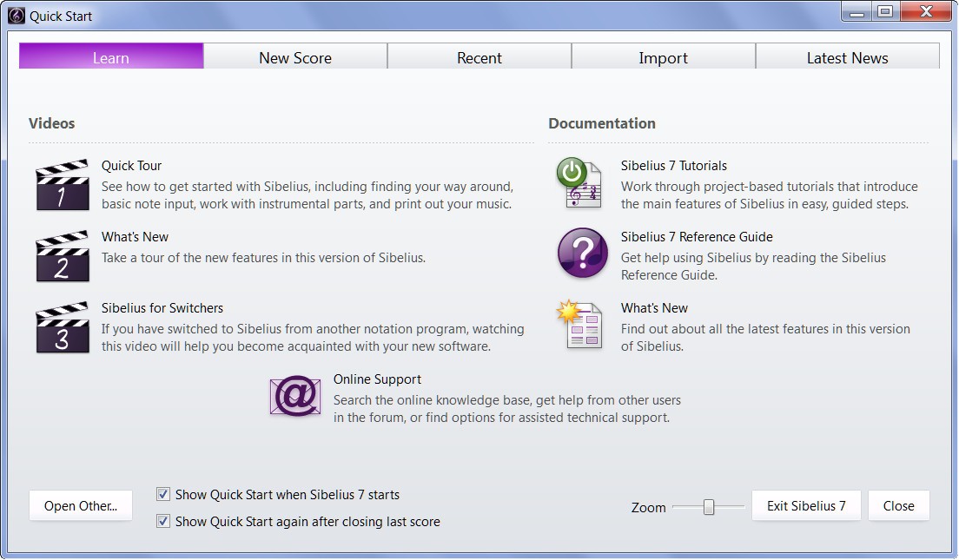Open the Sibelius 7 Tutorials icon
Screen dimensions: 959x560
(x=579, y=183)
